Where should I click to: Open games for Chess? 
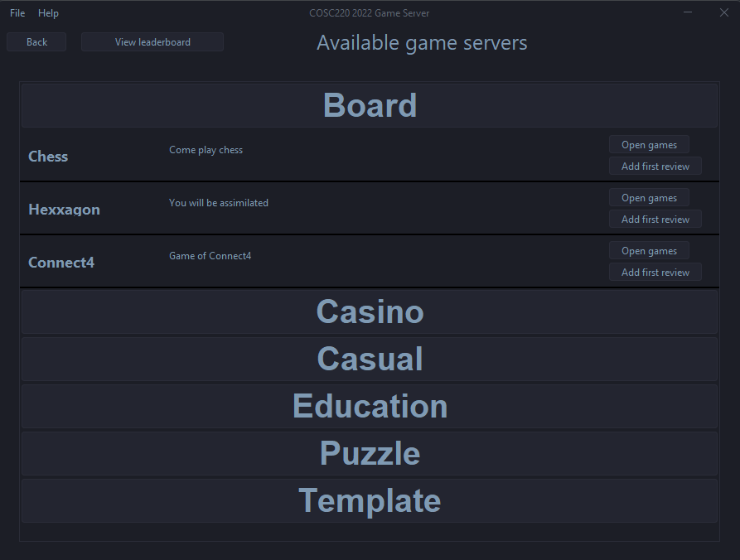point(649,144)
